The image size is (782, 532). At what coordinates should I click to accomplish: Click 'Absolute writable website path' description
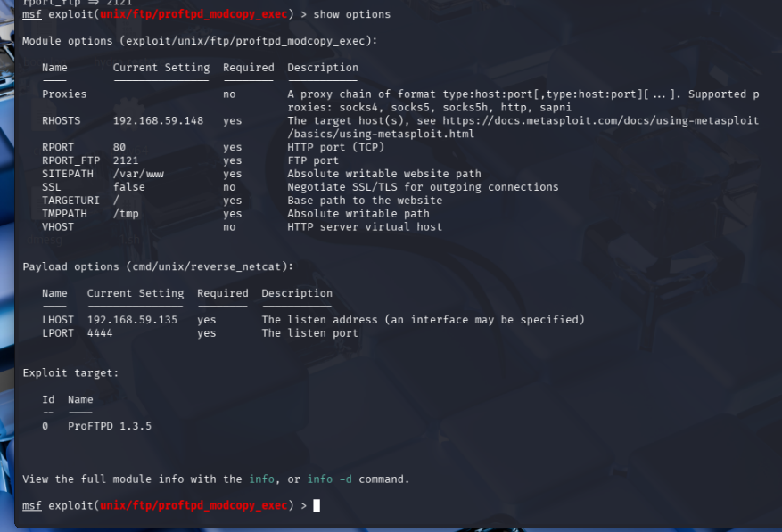[x=384, y=174]
